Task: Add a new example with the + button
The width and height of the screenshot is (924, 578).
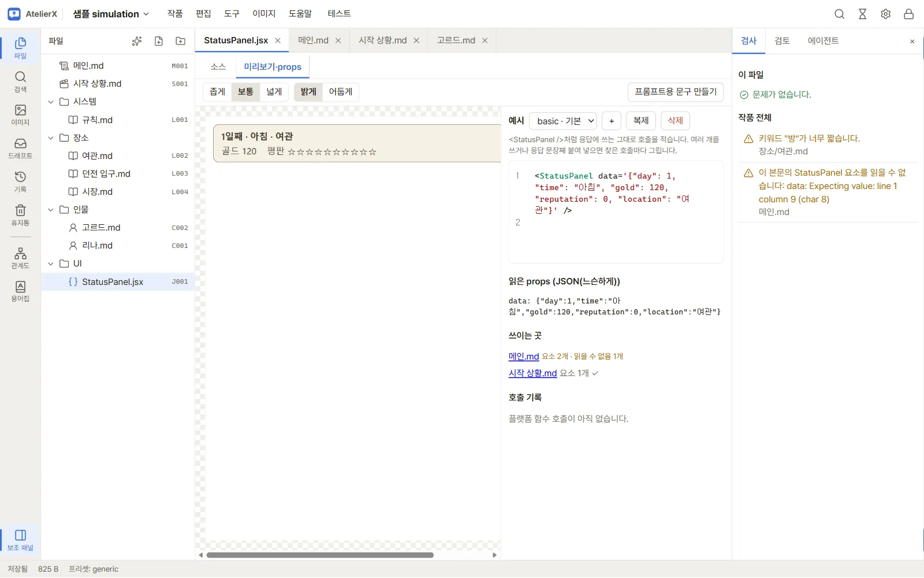Action: (x=612, y=121)
